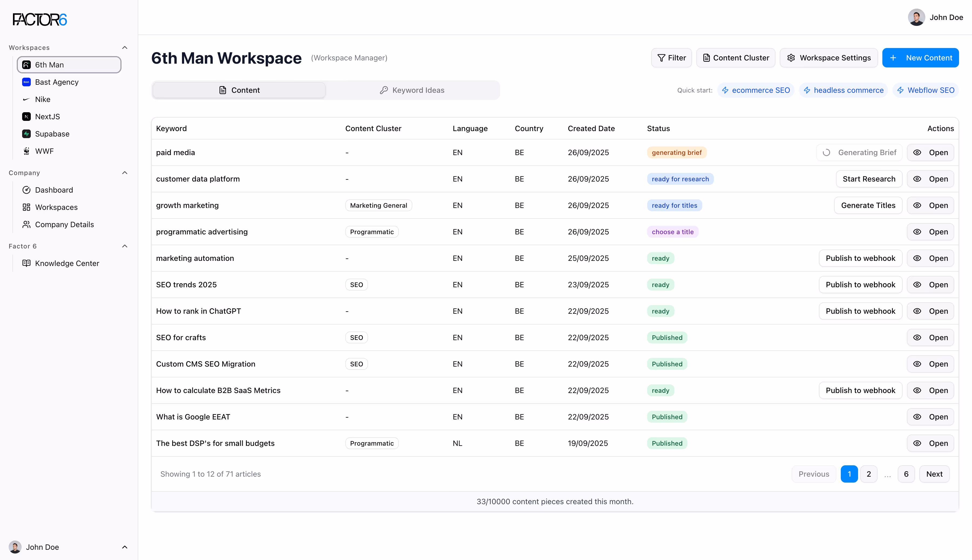Image resolution: width=972 pixels, height=560 pixels.
Task: Click the Dashboard icon under Company
Action: coord(26,190)
